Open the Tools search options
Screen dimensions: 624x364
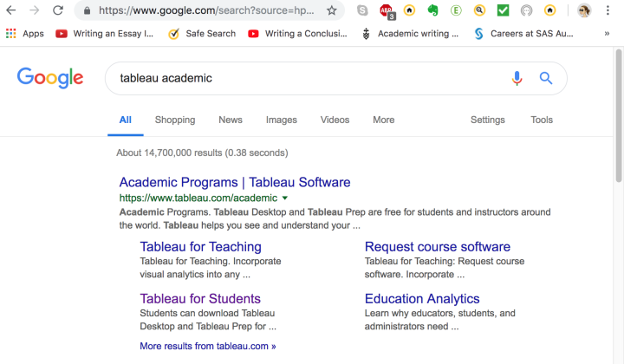(x=542, y=120)
